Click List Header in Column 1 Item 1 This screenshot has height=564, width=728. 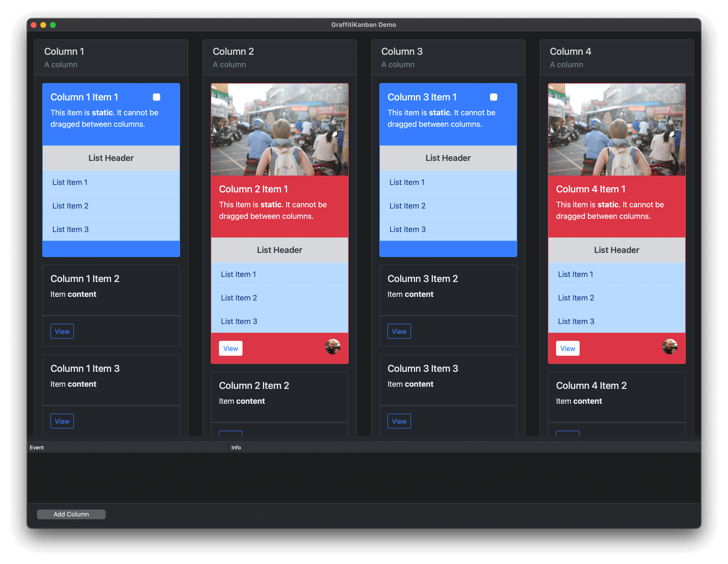[111, 158]
